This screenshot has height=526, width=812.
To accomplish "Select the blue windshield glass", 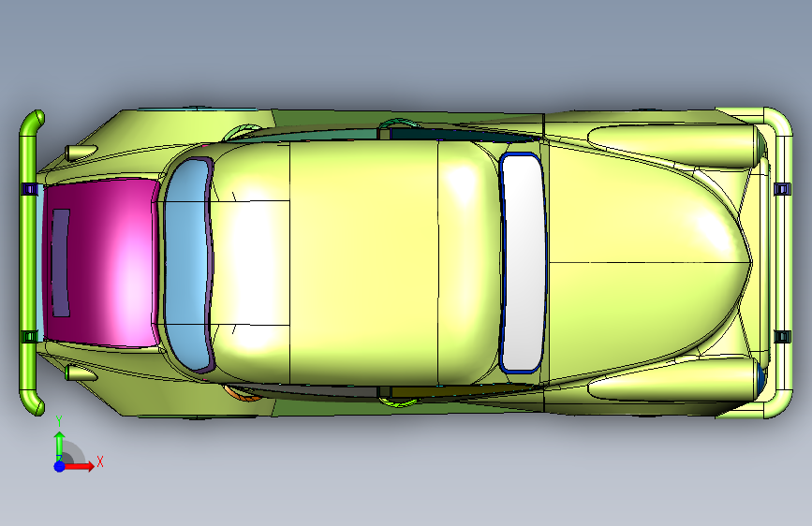I will tap(186, 264).
